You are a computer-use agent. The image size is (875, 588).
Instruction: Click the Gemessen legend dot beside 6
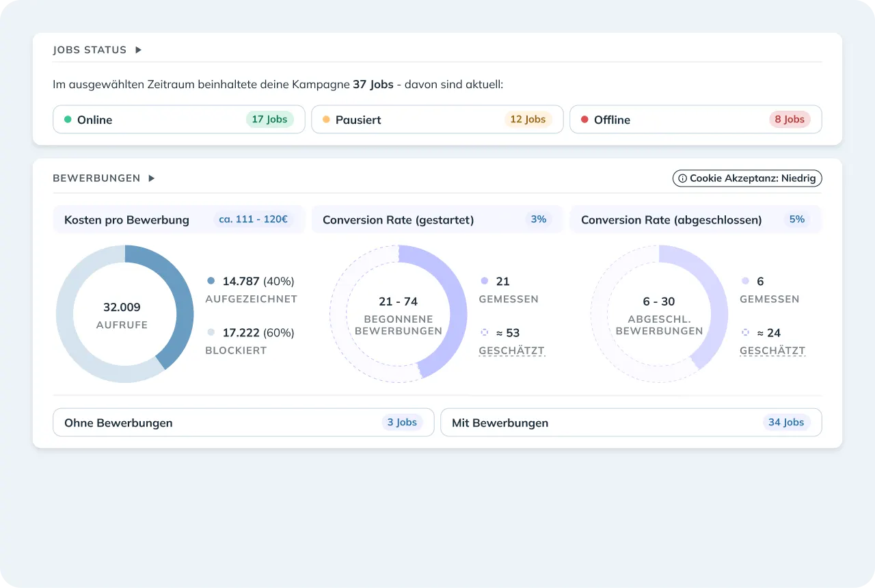745,281
